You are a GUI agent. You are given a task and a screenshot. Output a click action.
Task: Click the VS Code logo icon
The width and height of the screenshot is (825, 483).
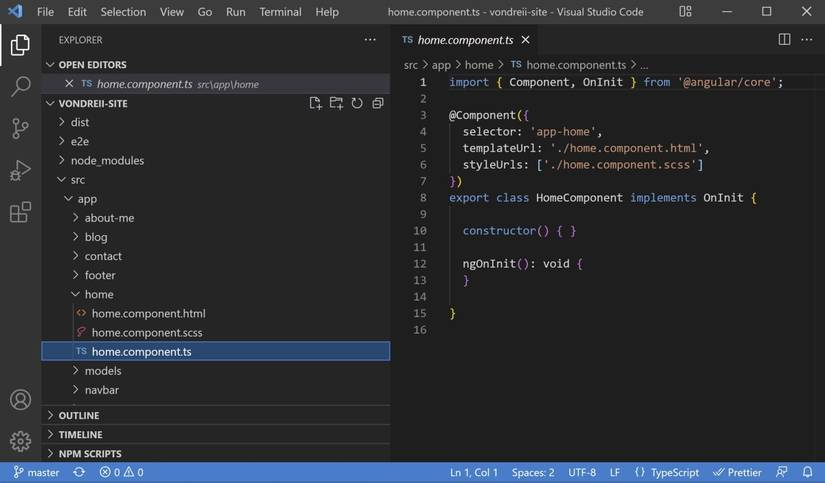15,11
